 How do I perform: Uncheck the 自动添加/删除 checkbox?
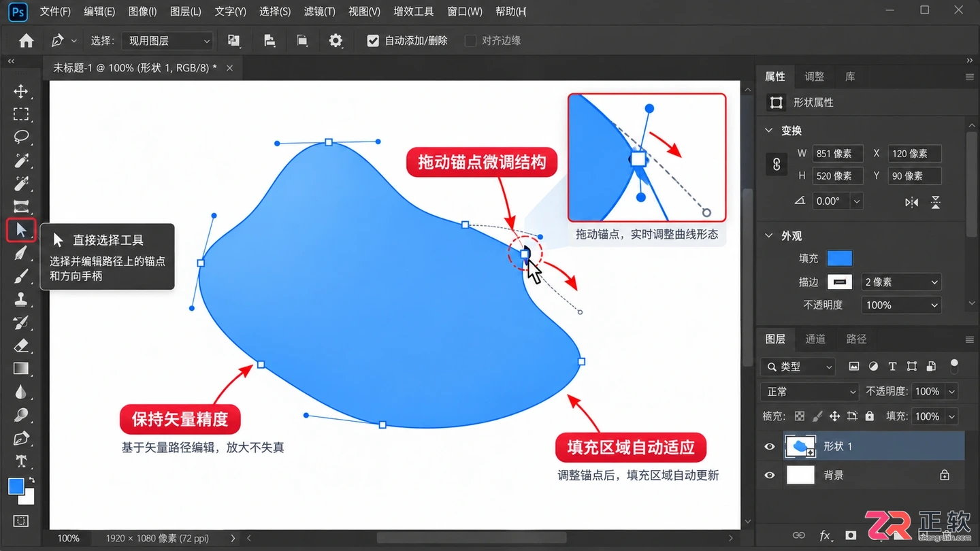[x=373, y=41]
